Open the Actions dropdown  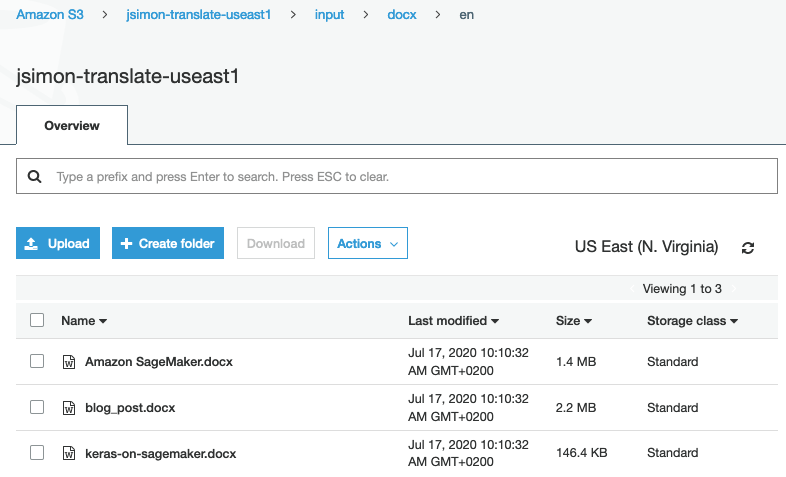[367, 243]
